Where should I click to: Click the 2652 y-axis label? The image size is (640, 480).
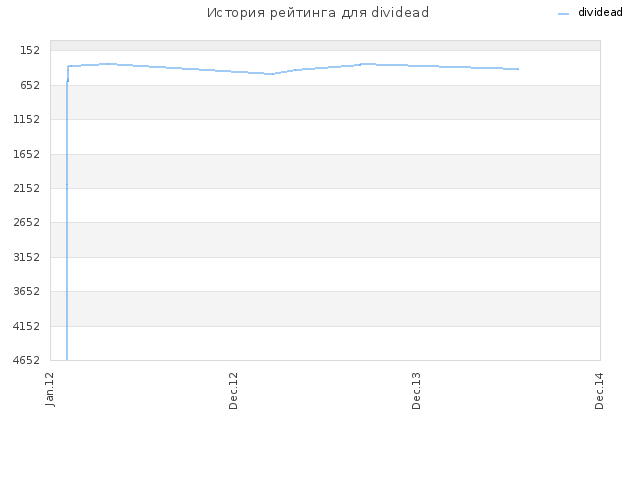pos(27,222)
